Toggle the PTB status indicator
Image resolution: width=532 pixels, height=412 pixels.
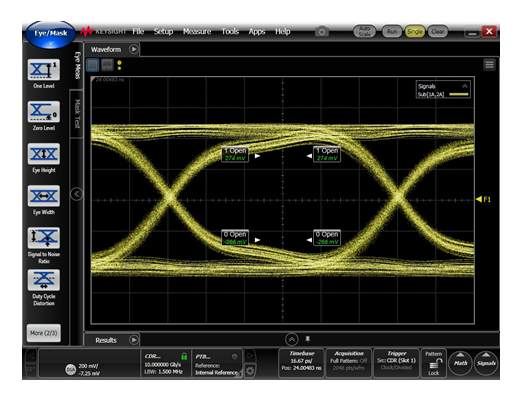234,356
